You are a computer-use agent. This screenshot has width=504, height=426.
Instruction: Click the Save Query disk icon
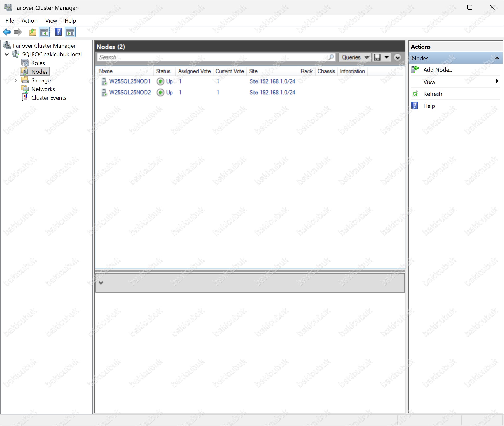coord(377,57)
